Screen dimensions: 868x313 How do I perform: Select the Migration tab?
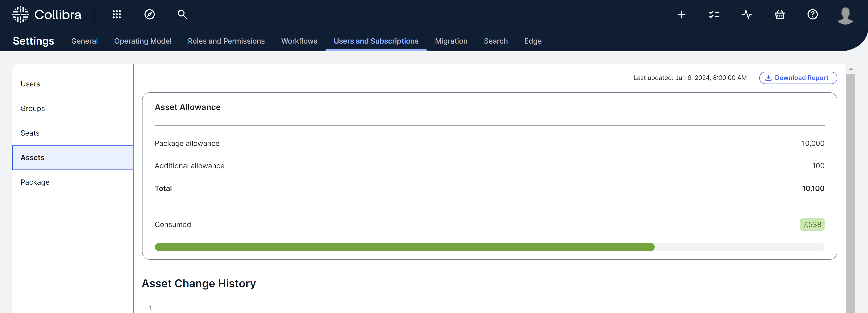point(451,41)
